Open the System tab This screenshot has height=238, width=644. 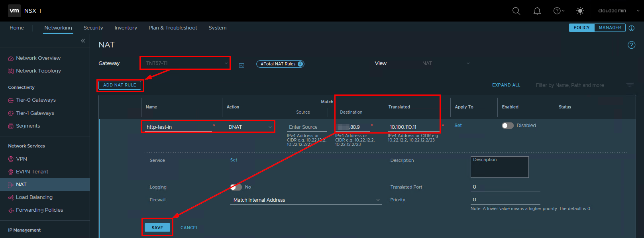(x=218, y=28)
